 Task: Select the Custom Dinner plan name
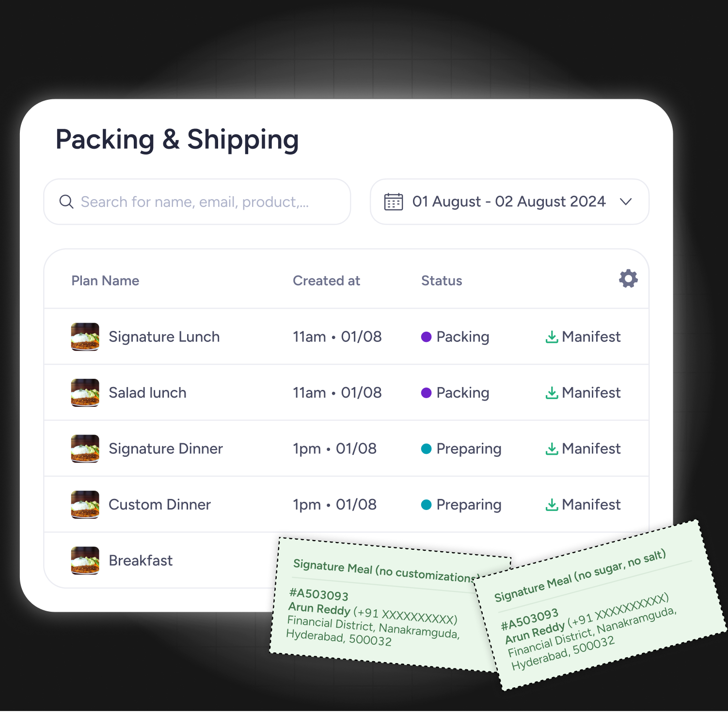tap(159, 505)
